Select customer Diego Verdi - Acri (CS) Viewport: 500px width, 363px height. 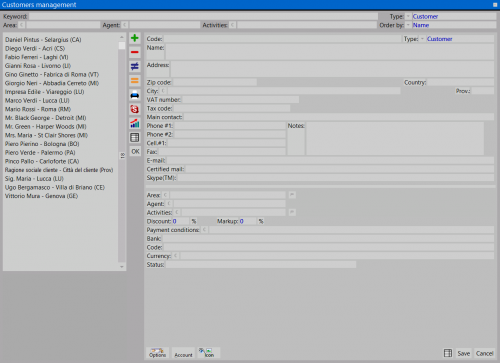(x=35, y=48)
